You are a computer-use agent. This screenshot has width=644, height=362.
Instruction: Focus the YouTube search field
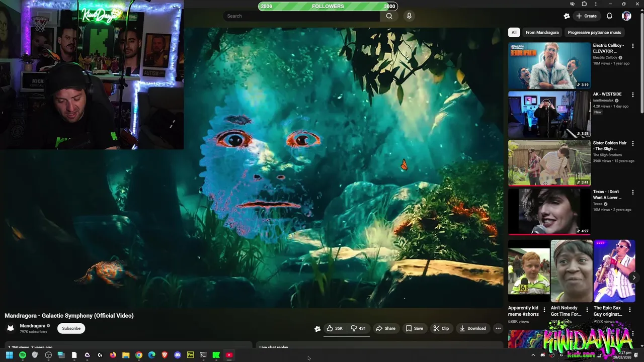pos(302,16)
